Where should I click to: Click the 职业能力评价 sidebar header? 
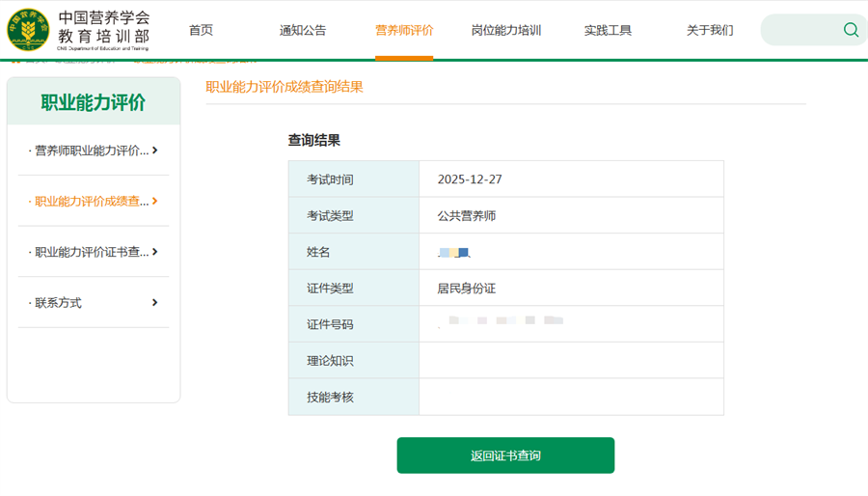coord(94,102)
